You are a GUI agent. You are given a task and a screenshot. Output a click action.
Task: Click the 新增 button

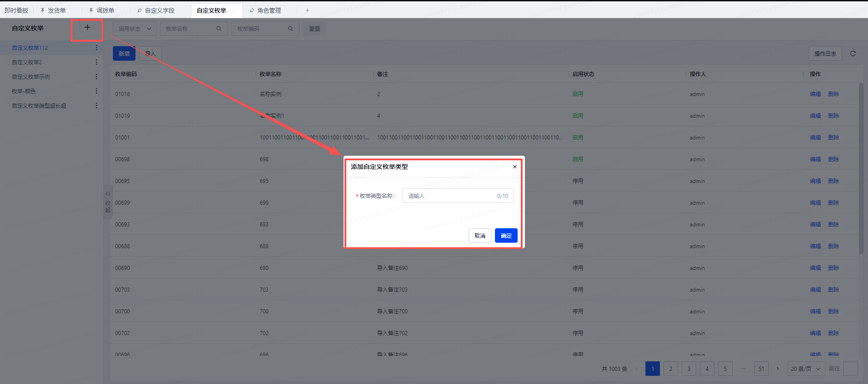[x=124, y=53]
